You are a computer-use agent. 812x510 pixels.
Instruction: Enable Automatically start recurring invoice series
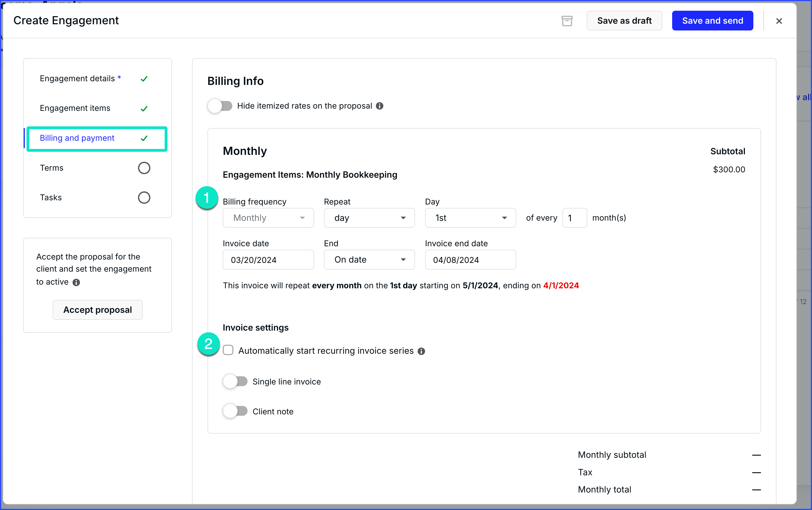coord(228,350)
